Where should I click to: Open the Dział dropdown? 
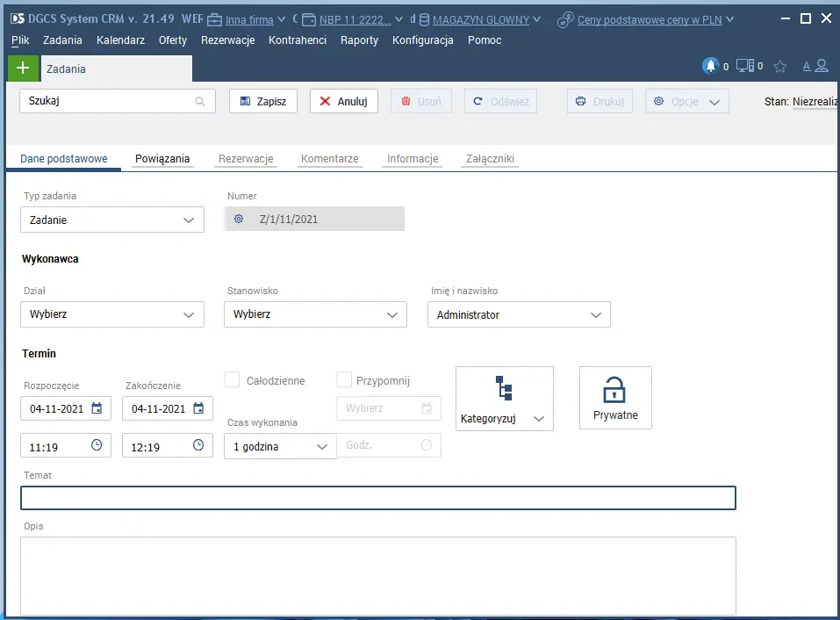point(112,314)
